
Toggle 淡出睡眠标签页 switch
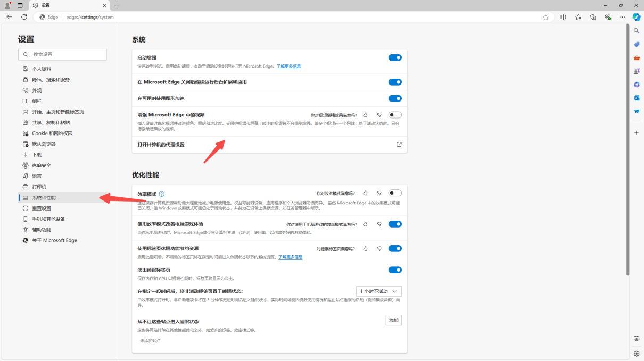pos(395,270)
